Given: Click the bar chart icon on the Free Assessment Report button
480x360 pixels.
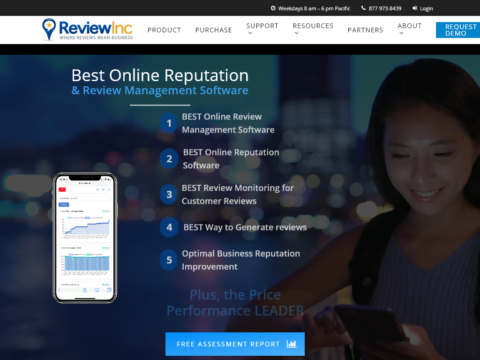Looking at the screenshot, I should click(x=291, y=344).
